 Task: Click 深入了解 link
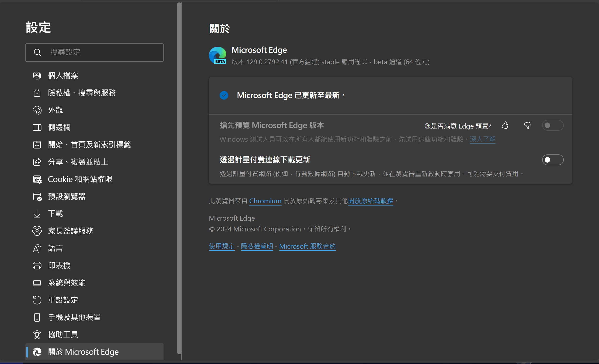click(482, 139)
